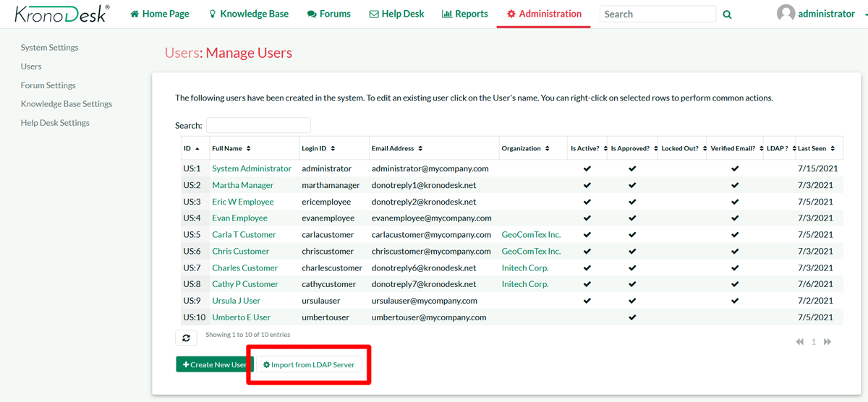This screenshot has width=868, height=402.
Task: Click Import from LDAP Server button
Action: click(309, 364)
